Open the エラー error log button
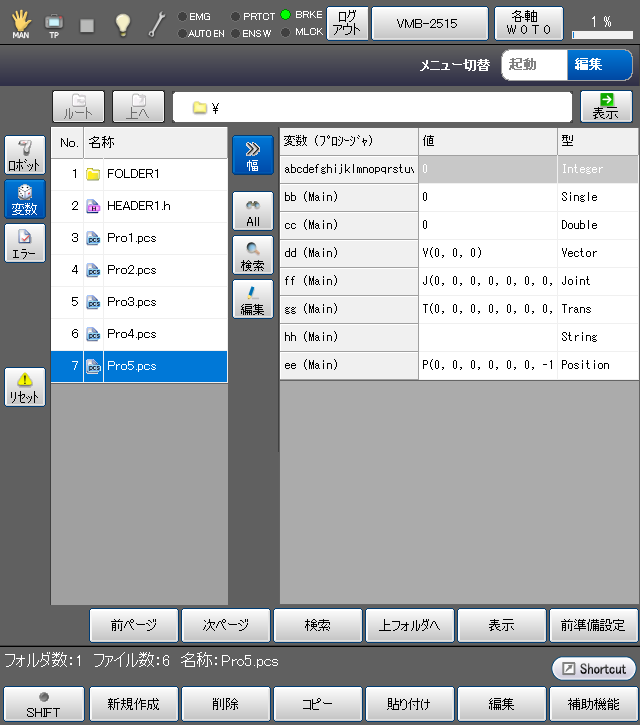The height and width of the screenshot is (725, 640). point(25,243)
